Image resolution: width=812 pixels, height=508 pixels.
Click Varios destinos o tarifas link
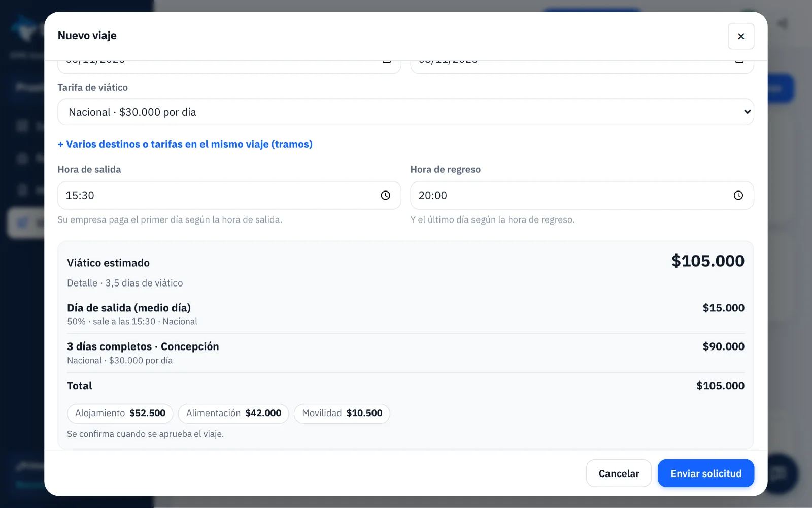tap(185, 144)
